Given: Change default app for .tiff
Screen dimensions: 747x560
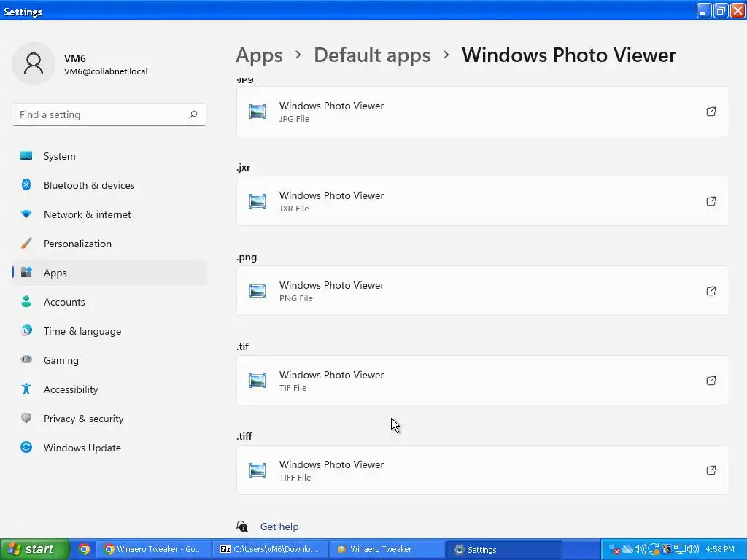Looking at the screenshot, I should point(483,470).
